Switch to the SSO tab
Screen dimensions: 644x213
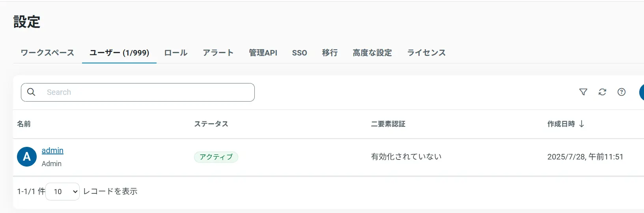coord(299,53)
